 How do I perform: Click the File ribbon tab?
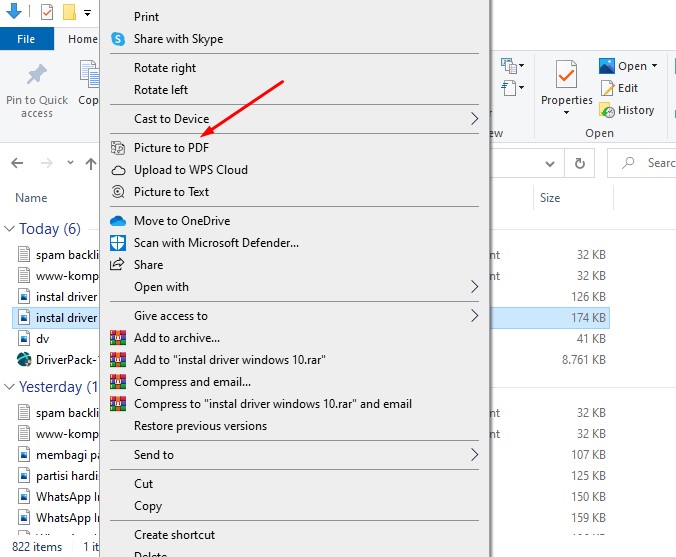point(26,39)
